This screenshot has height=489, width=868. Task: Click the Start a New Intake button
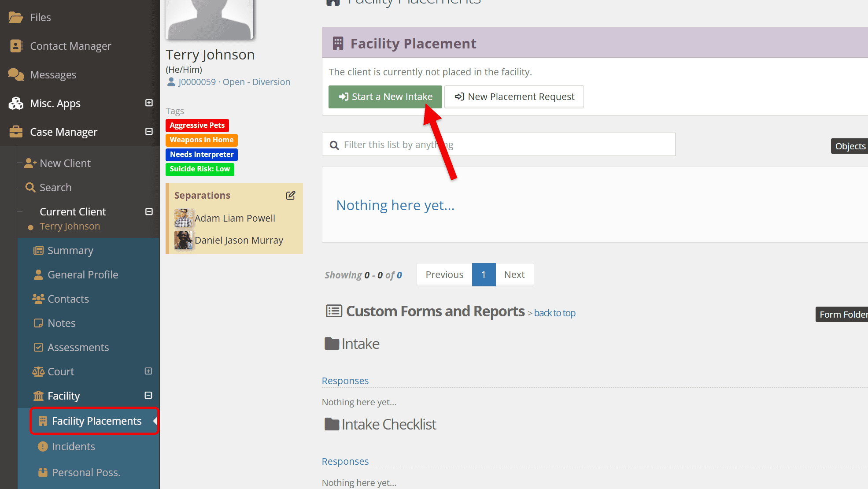385,96
